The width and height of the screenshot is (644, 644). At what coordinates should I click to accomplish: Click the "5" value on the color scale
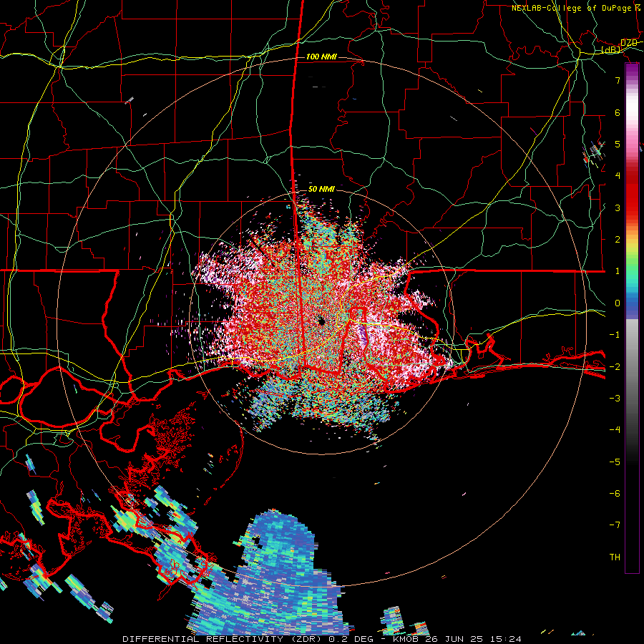click(x=618, y=144)
